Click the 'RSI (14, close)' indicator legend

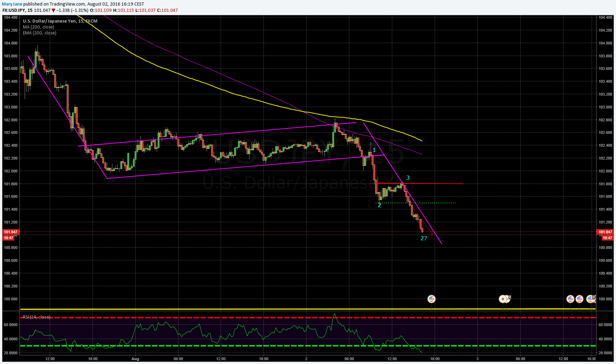pyautogui.click(x=37, y=317)
